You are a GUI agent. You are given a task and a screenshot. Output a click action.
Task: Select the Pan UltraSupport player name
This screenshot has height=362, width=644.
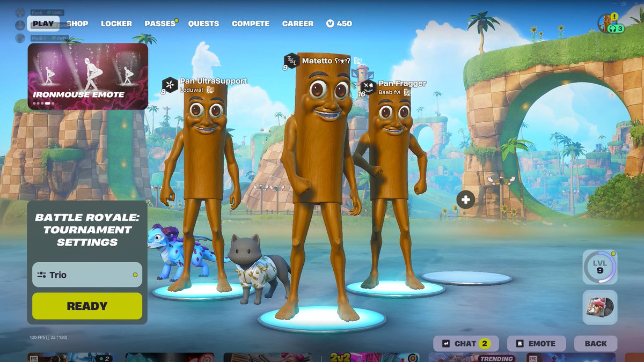coord(214,81)
